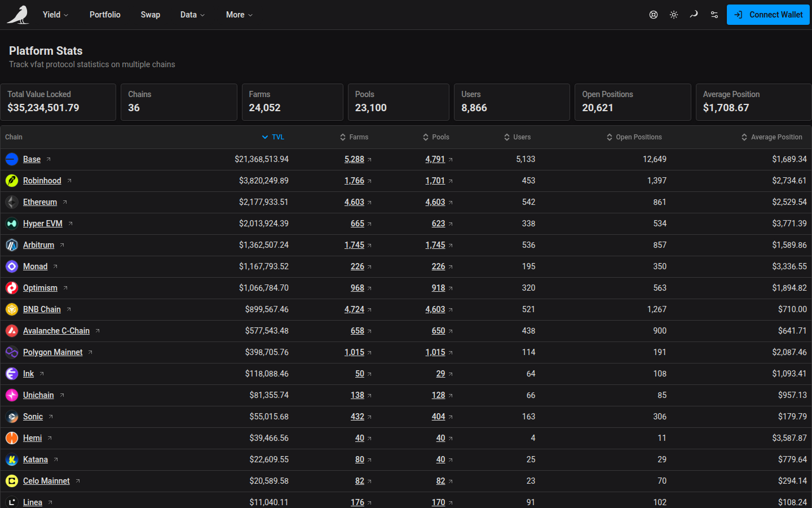Select the Chains stat card
Viewport: 812px width, 508px height.
coord(179,102)
